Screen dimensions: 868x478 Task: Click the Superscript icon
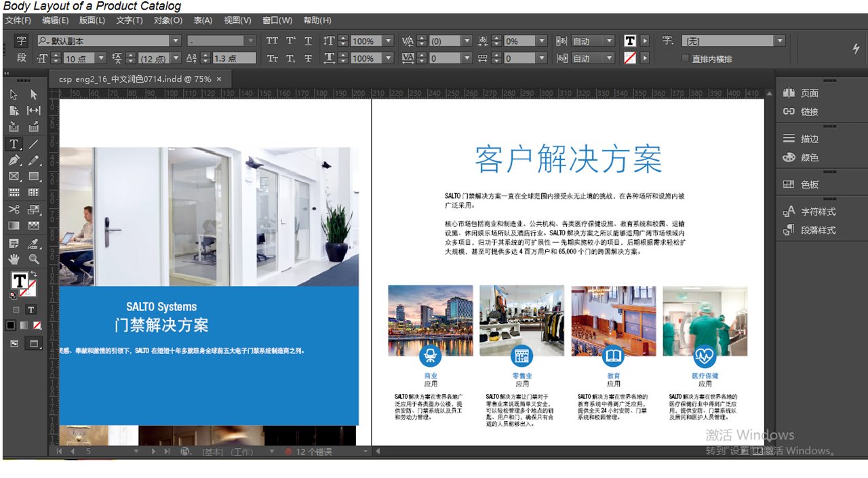pos(290,41)
